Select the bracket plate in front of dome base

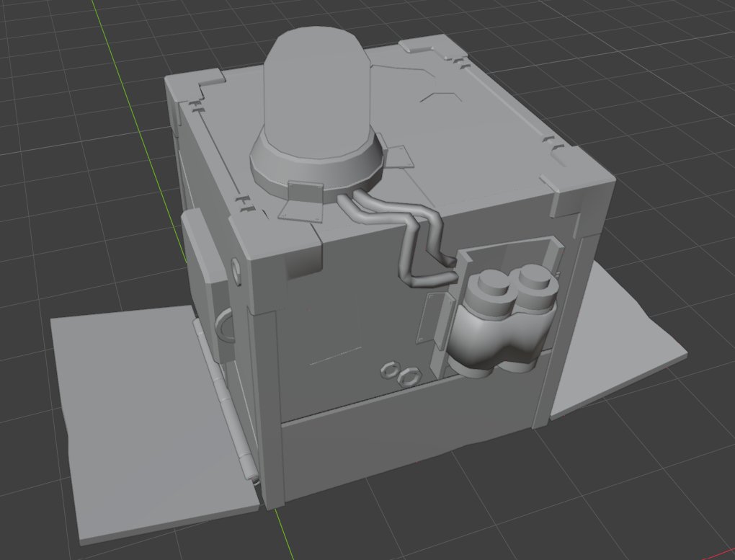pos(303,202)
